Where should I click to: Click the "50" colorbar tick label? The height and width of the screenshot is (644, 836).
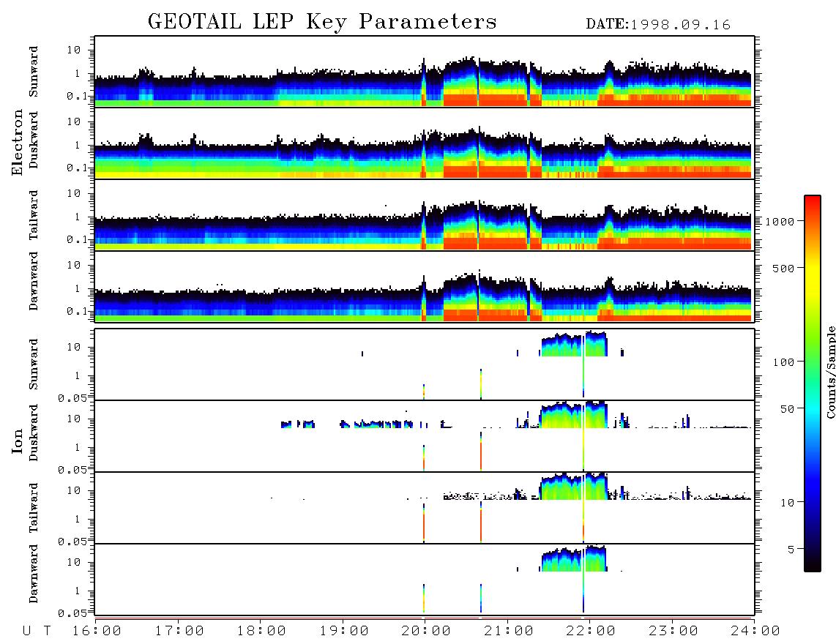point(787,409)
